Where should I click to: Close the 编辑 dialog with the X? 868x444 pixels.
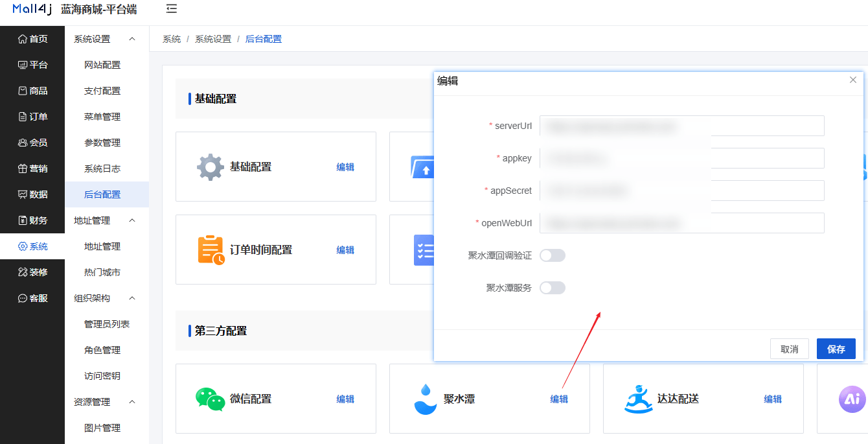tap(852, 80)
